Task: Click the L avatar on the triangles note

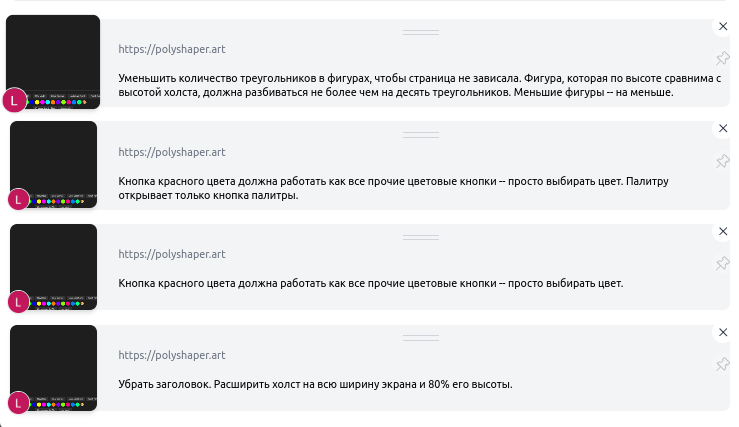Action: [14, 100]
